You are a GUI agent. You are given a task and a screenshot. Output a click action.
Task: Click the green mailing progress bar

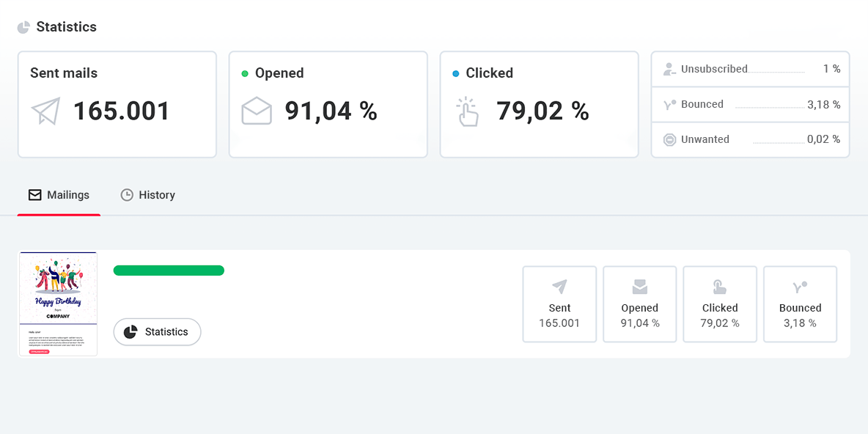click(x=169, y=271)
